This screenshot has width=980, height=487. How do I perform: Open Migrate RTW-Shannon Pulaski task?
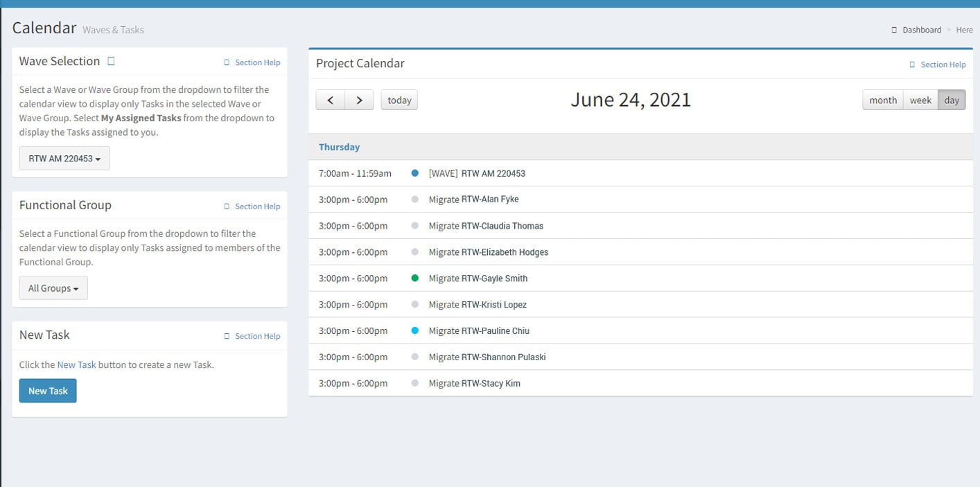487,357
